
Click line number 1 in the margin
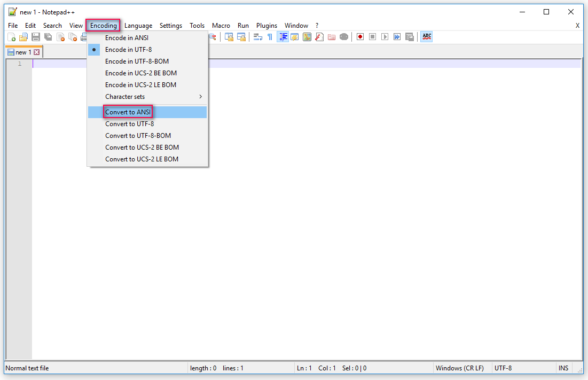20,64
